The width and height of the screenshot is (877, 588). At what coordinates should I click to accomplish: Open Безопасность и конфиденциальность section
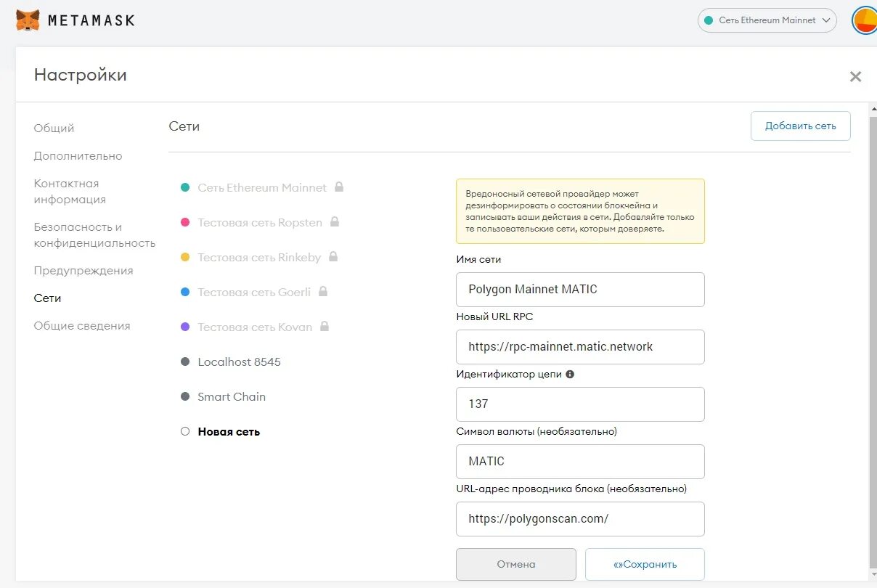coord(94,234)
